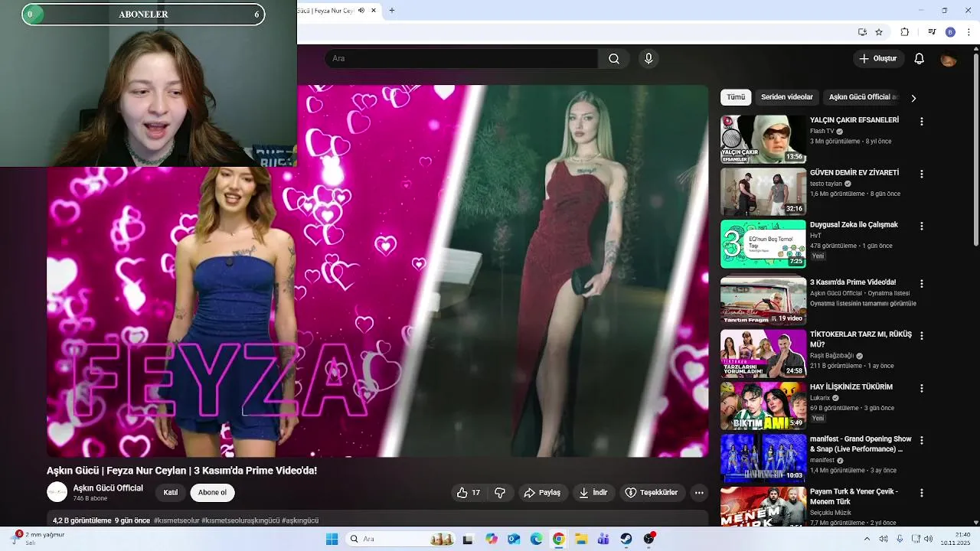980x551 pixels.
Task: Open Steam from the taskbar
Action: click(626, 539)
